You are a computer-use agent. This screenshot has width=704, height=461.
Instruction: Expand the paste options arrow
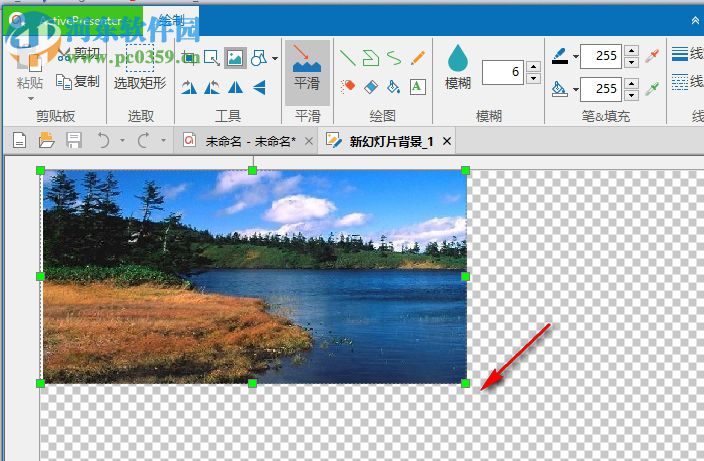[31, 99]
